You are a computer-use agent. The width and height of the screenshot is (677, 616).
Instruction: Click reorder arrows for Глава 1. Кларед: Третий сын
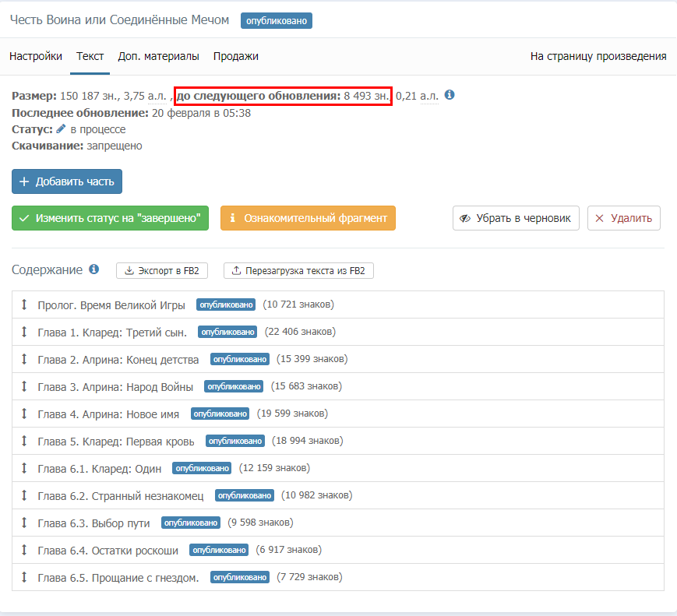click(x=24, y=332)
